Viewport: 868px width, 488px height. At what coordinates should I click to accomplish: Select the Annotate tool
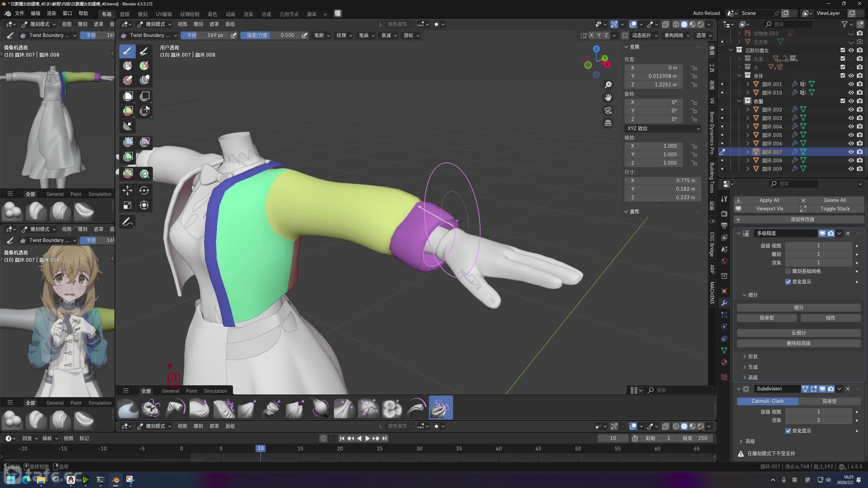[x=127, y=222]
